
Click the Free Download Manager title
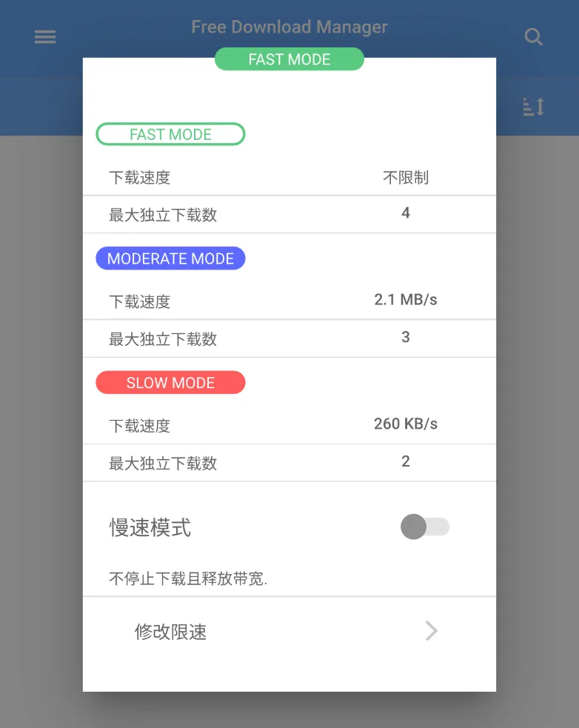click(x=289, y=27)
